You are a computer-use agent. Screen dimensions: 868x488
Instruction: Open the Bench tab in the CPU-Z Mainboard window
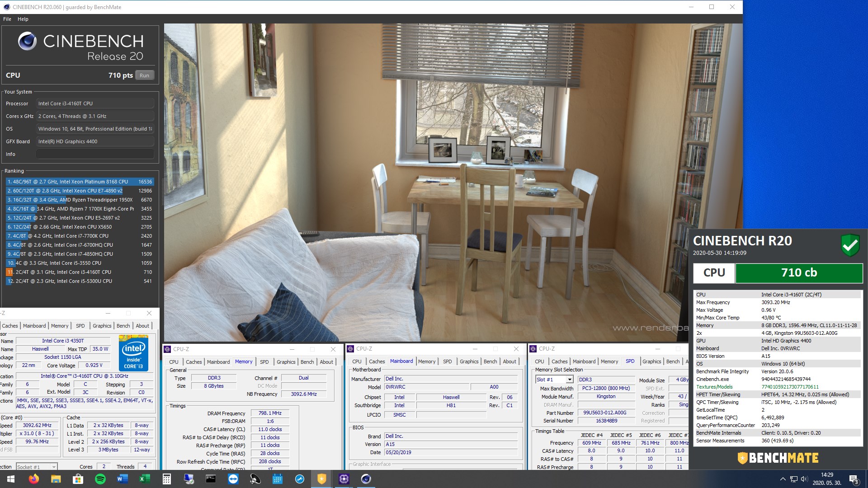pos(490,361)
